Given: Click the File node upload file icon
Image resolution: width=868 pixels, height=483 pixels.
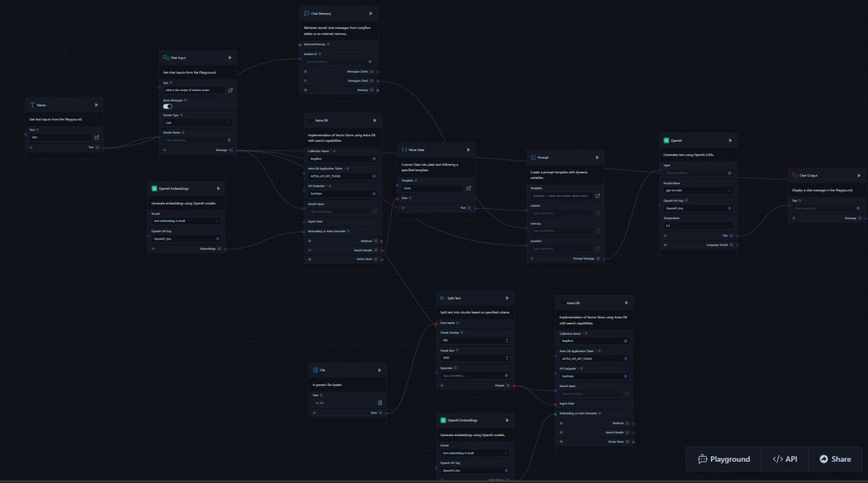Looking at the screenshot, I should coord(379,403).
